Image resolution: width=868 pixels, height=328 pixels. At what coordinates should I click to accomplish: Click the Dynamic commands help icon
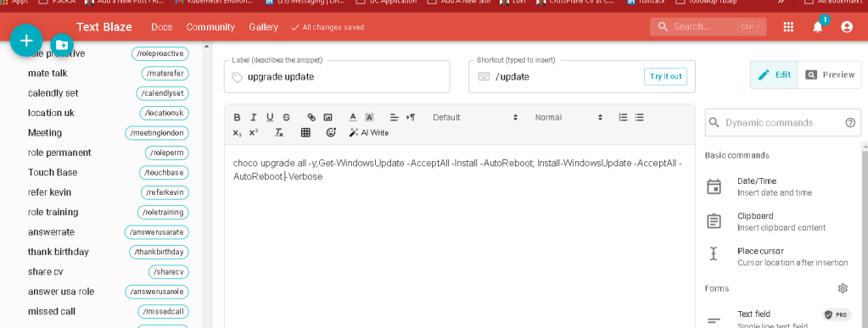tap(850, 123)
